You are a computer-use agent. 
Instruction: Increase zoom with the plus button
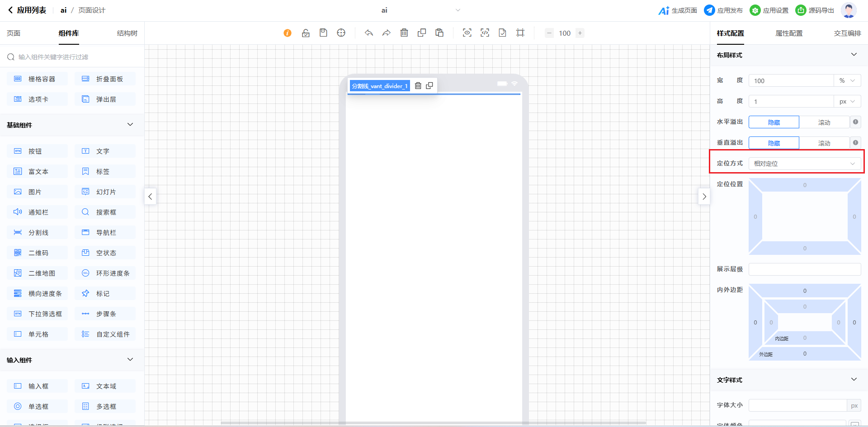click(x=580, y=33)
